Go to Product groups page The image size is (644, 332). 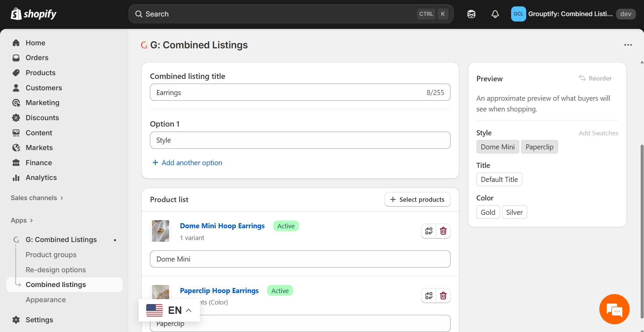[51, 255]
